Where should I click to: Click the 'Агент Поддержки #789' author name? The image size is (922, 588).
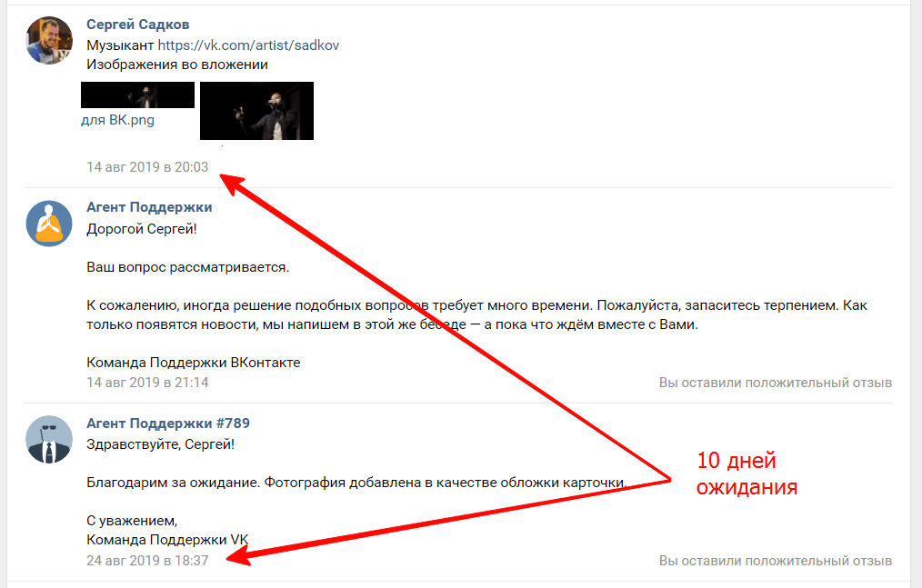[168, 423]
